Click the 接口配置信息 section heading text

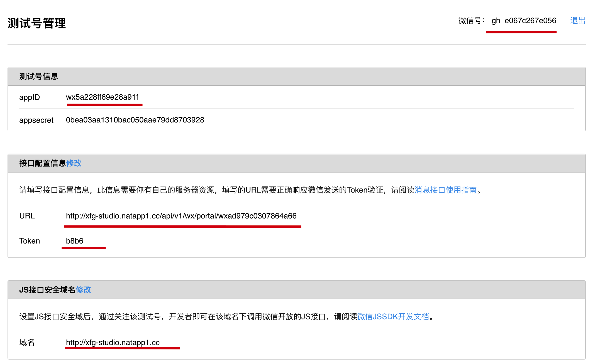coord(42,163)
